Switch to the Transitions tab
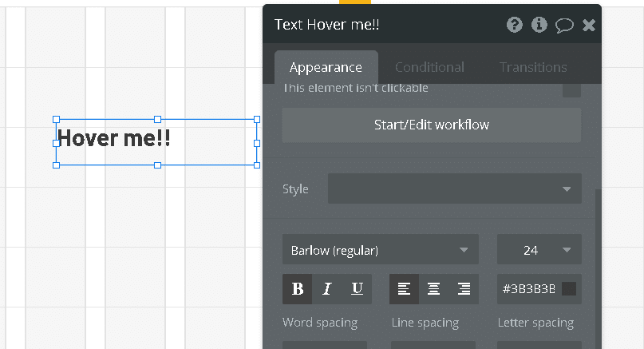Viewport: 644px width, 349px height. coord(533,67)
